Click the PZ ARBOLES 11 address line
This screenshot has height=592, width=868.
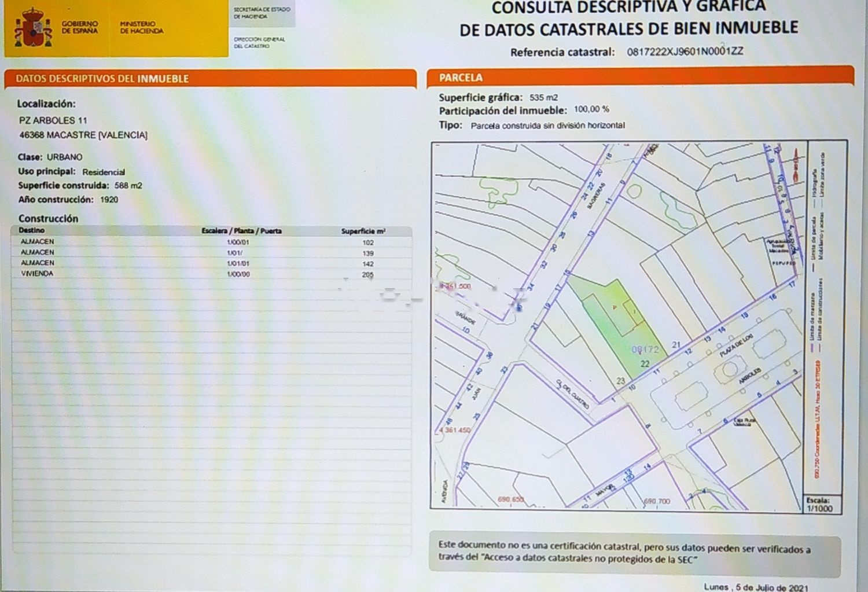tap(53, 120)
